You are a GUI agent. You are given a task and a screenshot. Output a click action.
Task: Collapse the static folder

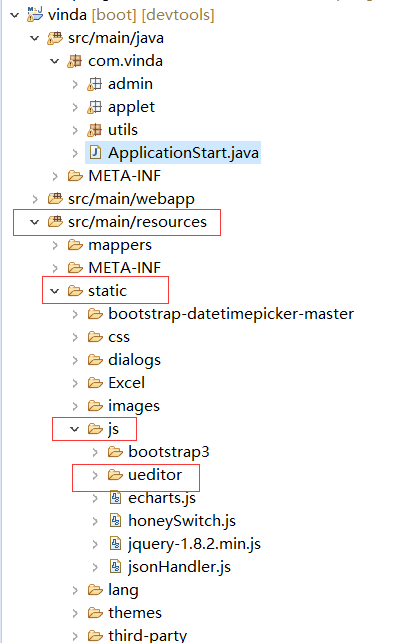(x=55, y=291)
